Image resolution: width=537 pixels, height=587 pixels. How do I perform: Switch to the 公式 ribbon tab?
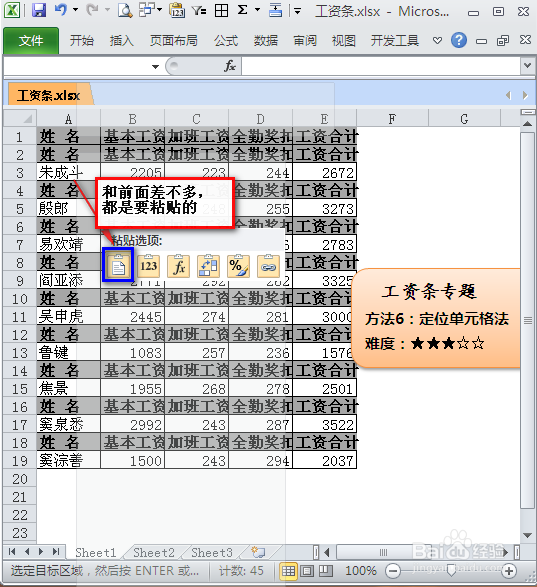click(226, 40)
